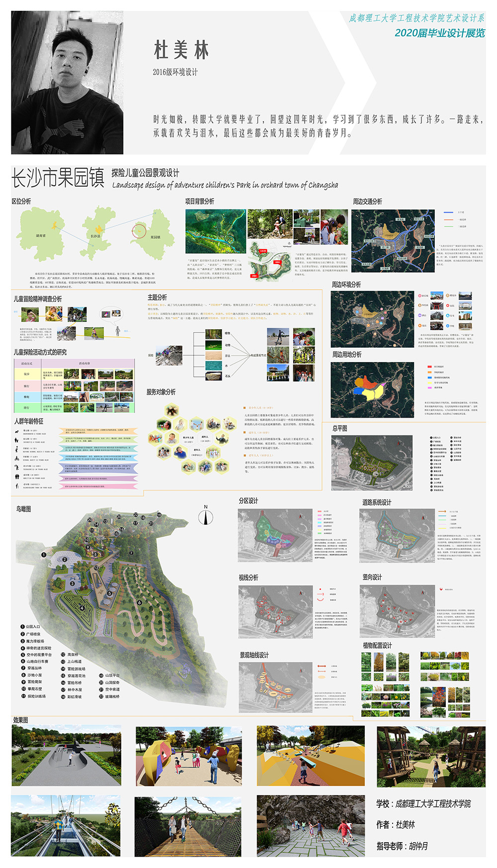The width and height of the screenshot is (497, 868).
Task: Click marker 1 on the bird's-eye park map
Action: (x=44, y=555)
